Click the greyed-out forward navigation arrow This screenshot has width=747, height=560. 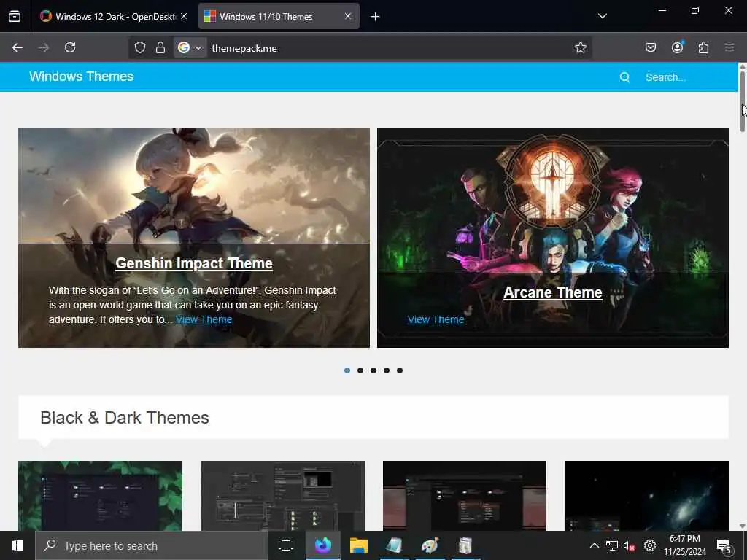coord(43,47)
